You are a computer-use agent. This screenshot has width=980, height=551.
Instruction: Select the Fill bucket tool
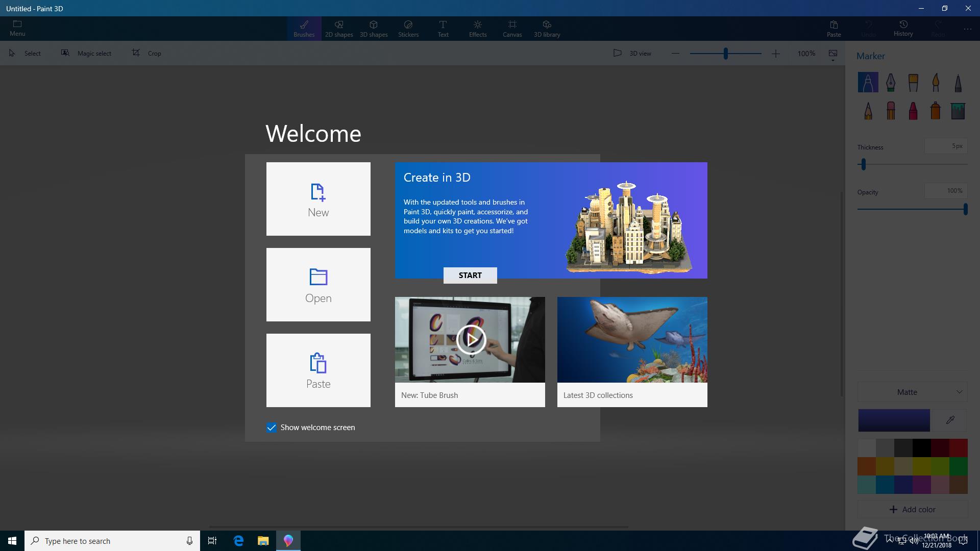tap(958, 111)
